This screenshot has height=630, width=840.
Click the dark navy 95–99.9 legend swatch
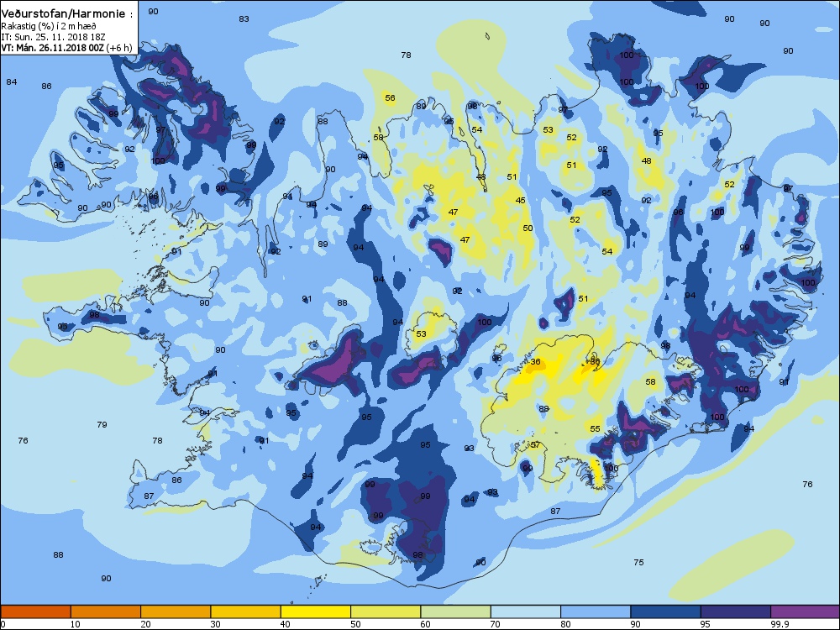(x=736, y=612)
